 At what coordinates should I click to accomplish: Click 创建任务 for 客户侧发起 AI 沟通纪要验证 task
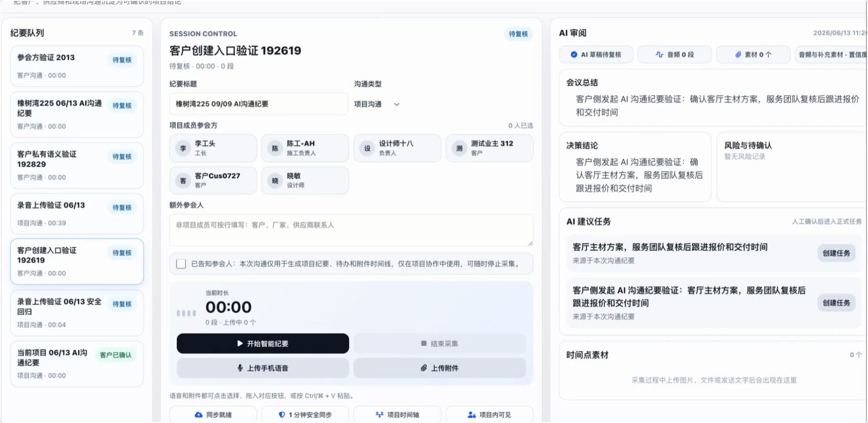pos(836,302)
